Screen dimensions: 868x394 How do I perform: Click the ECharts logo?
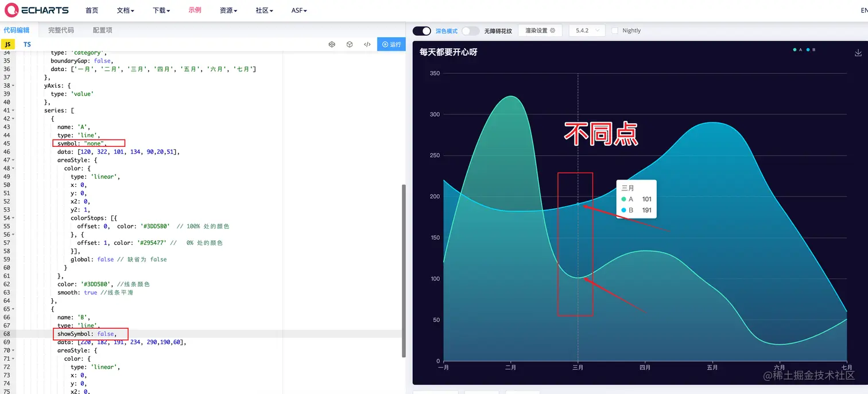click(x=37, y=10)
